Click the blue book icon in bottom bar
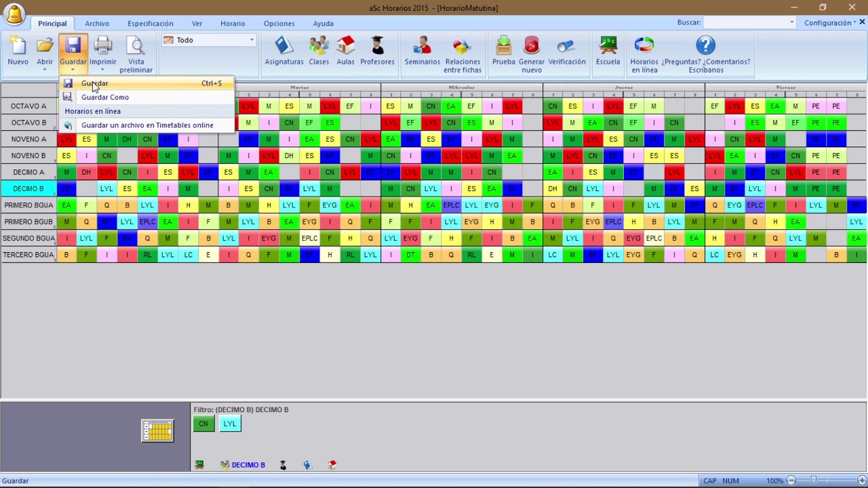Viewport: 868px width, 488px height. pos(307,465)
